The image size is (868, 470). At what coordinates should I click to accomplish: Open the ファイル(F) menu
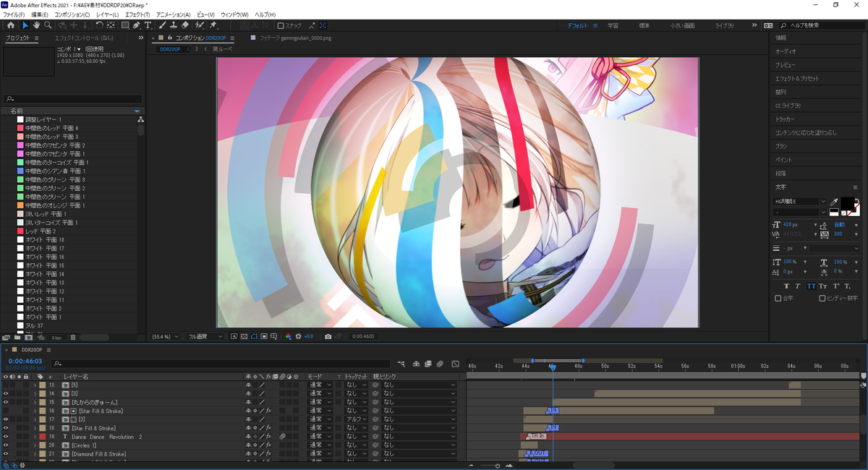pyautogui.click(x=14, y=14)
